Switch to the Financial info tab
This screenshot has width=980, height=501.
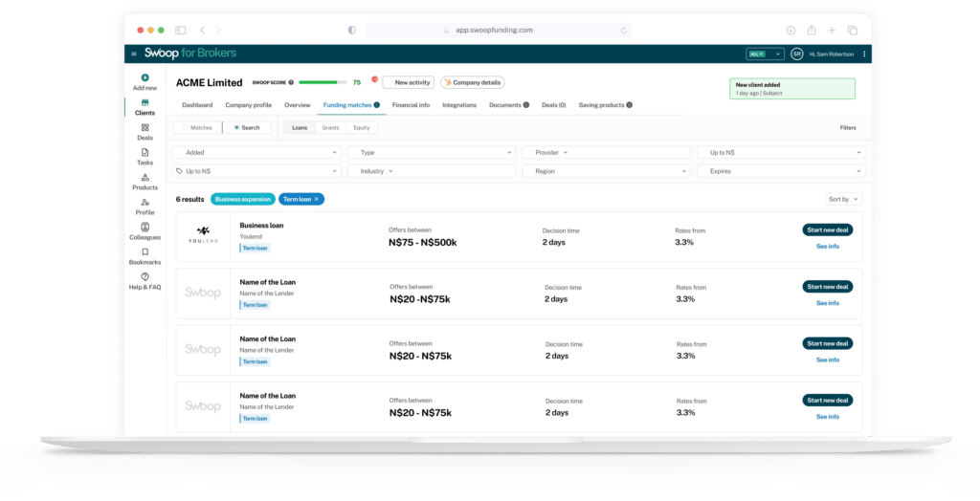[411, 105]
